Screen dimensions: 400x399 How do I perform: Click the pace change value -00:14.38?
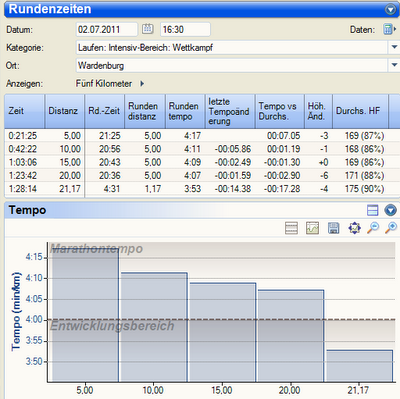[233, 189]
